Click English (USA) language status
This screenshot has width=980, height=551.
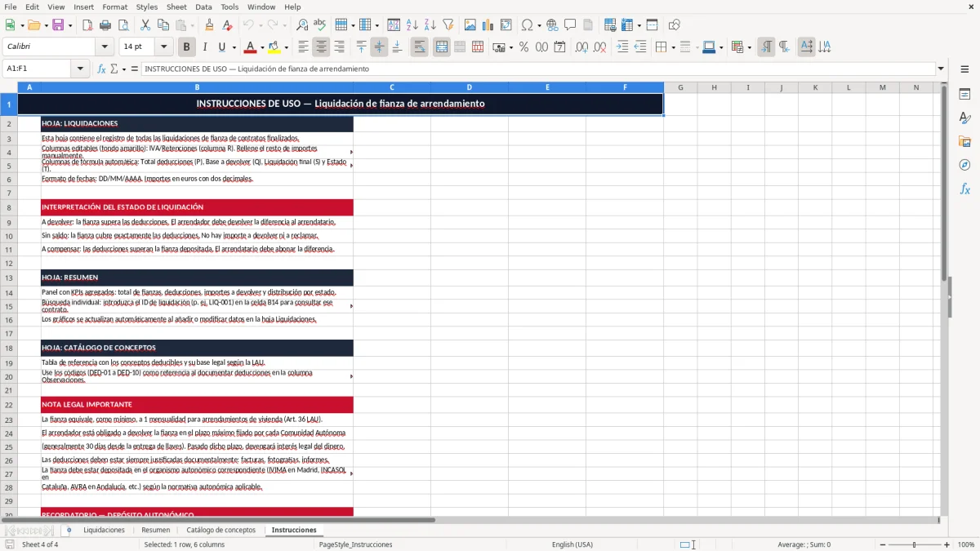572,544
